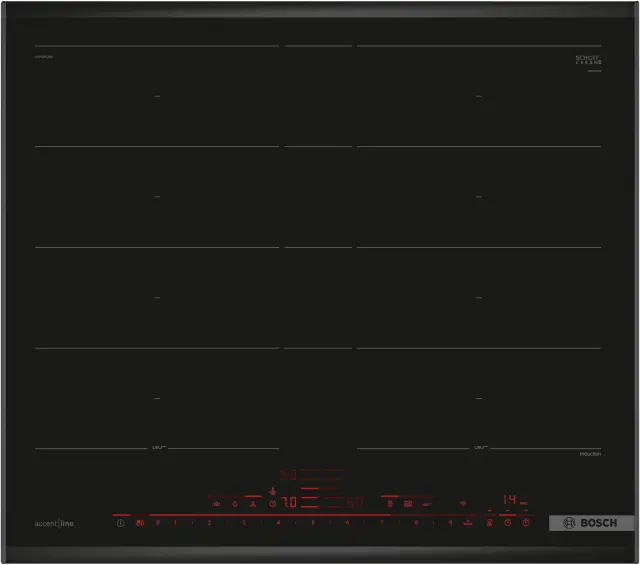Choose level 5 on the power scale
The width and height of the screenshot is (640, 565).
click(x=312, y=522)
